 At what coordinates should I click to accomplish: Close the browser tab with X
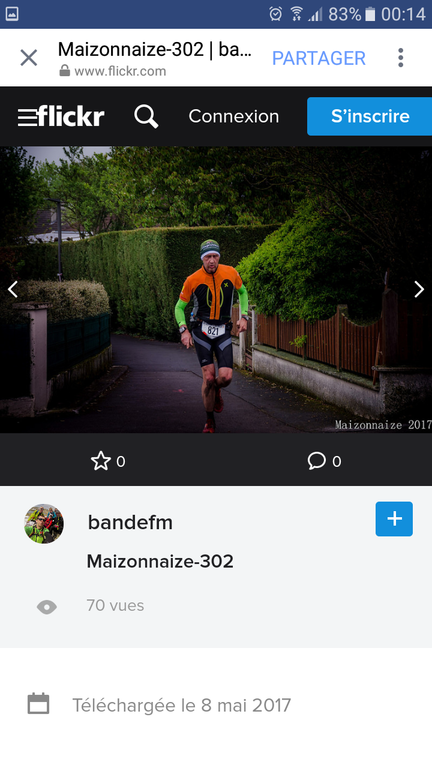28,58
